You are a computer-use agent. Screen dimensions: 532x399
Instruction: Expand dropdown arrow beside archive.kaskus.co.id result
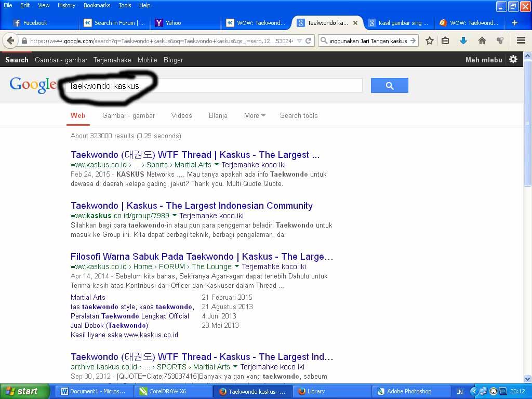coord(235,366)
